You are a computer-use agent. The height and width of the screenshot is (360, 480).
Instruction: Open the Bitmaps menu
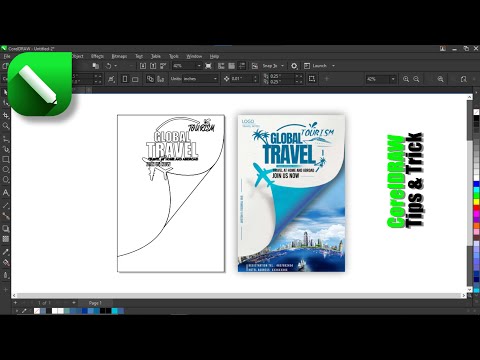(119, 56)
